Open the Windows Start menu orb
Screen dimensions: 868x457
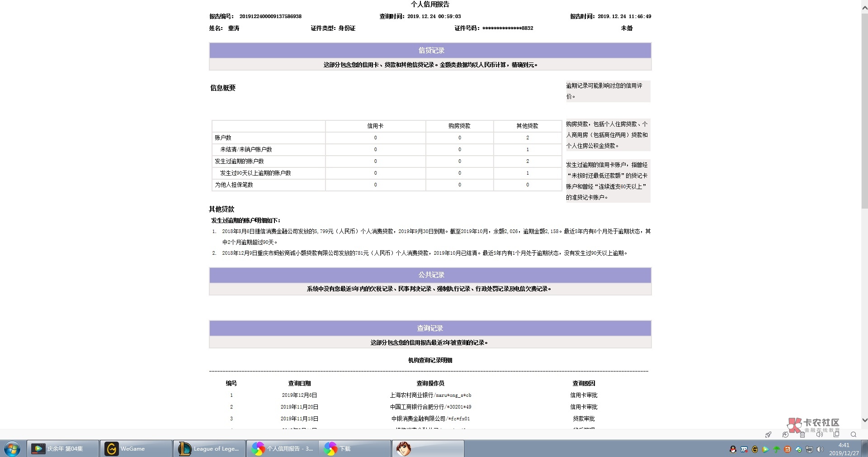click(x=12, y=449)
